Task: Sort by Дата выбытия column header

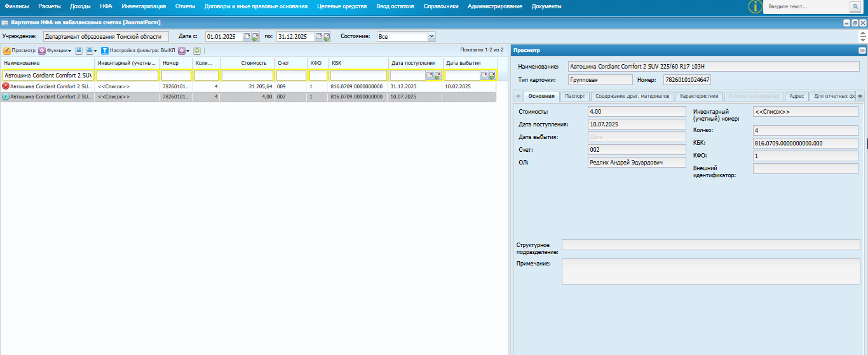Action: [470, 63]
